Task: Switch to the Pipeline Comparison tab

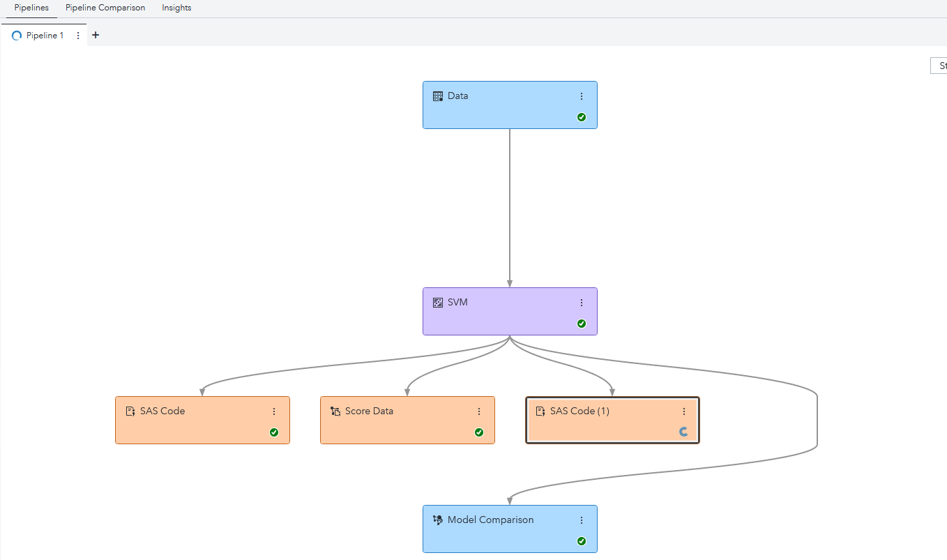Action: 105,8
